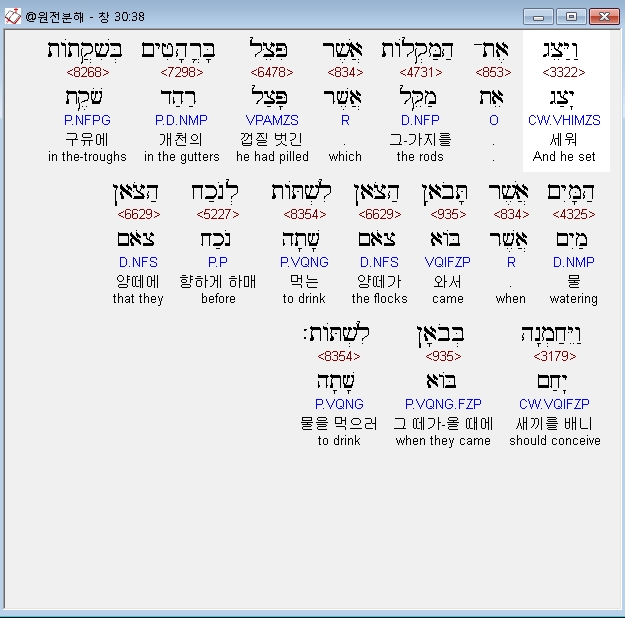Click the morphology code VPAMZS
The width and height of the screenshot is (625, 618).
(272, 120)
